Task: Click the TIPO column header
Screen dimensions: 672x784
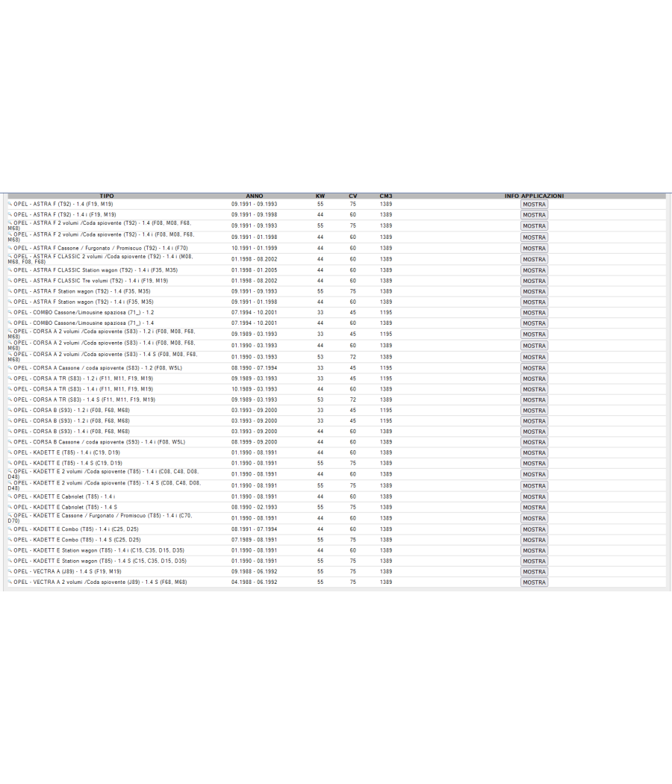Action: [x=107, y=196]
